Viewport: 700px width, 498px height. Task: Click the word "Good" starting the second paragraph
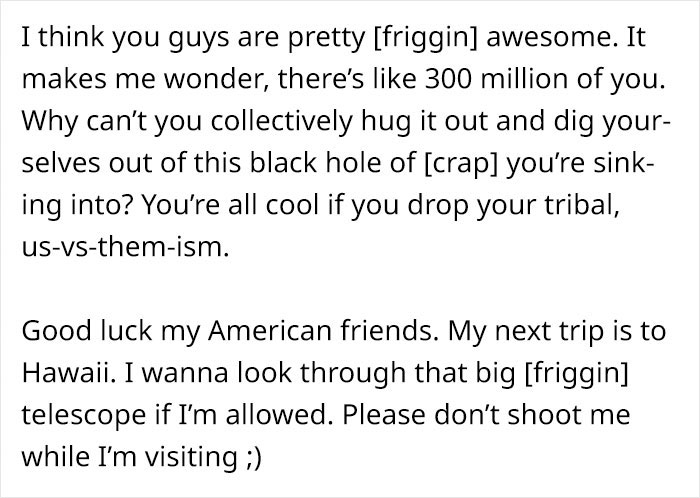[x=56, y=331]
